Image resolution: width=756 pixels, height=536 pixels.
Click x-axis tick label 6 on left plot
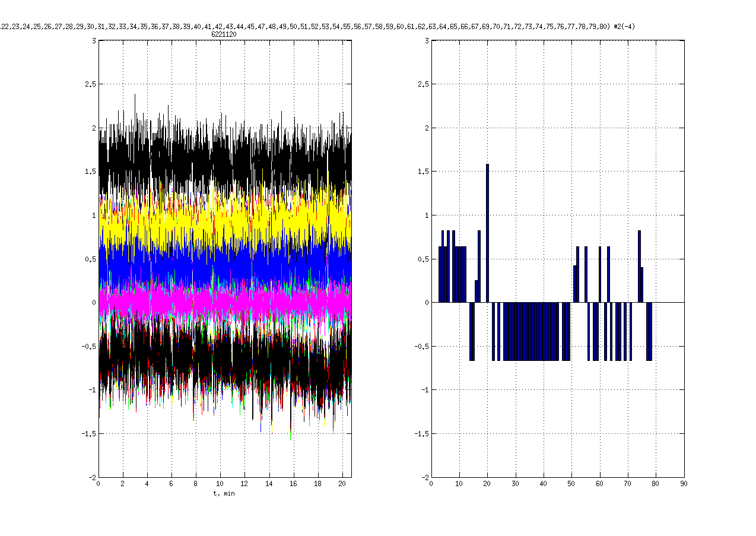(x=171, y=484)
